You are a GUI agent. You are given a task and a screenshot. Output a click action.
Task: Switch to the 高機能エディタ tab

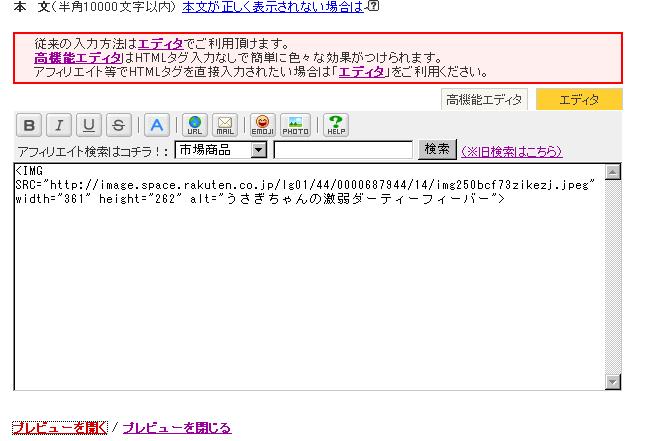484,100
